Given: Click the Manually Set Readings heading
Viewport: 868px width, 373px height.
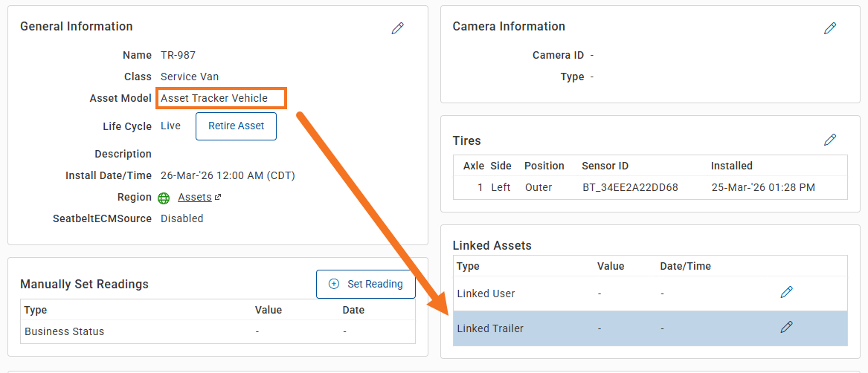Looking at the screenshot, I should 84,284.
